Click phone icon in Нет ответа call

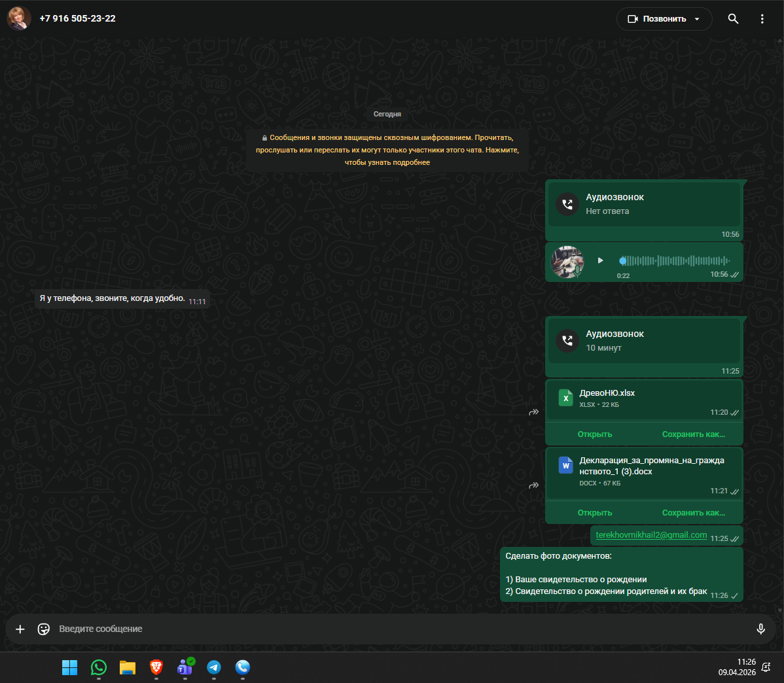coord(567,204)
